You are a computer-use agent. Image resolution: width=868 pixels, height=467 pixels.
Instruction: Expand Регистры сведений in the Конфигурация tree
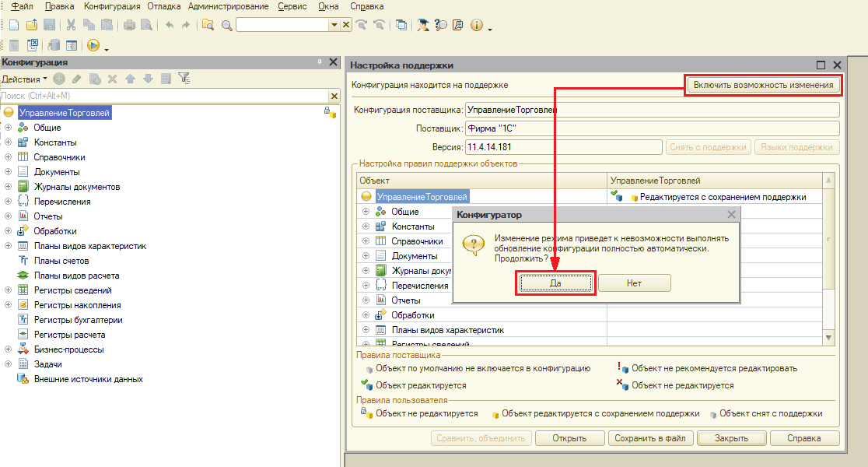(x=9, y=290)
